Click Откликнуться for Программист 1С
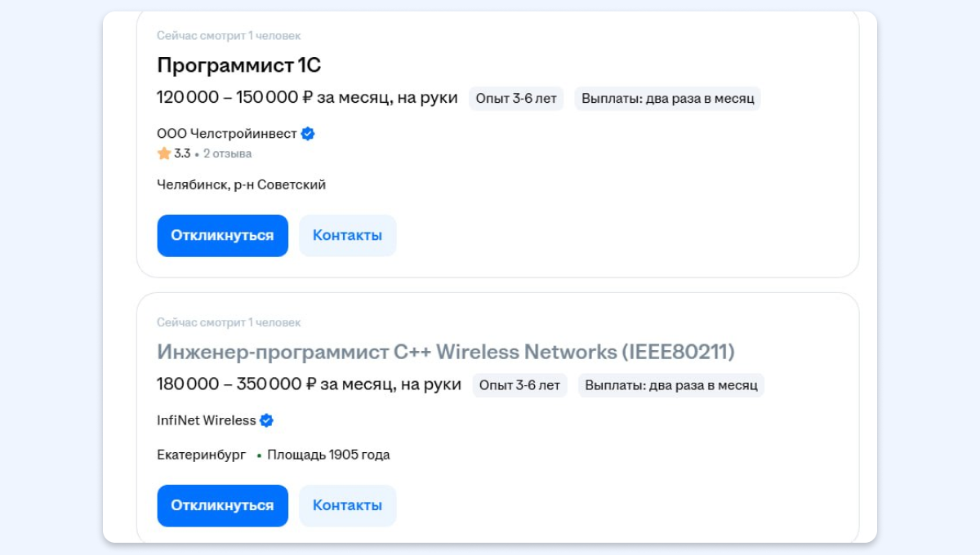 (222, 236)
